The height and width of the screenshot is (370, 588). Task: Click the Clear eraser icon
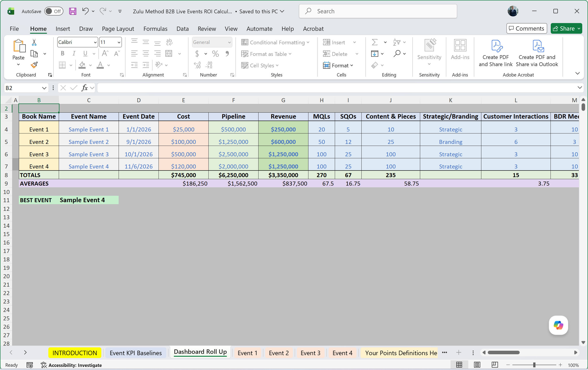tap(374, 65)
